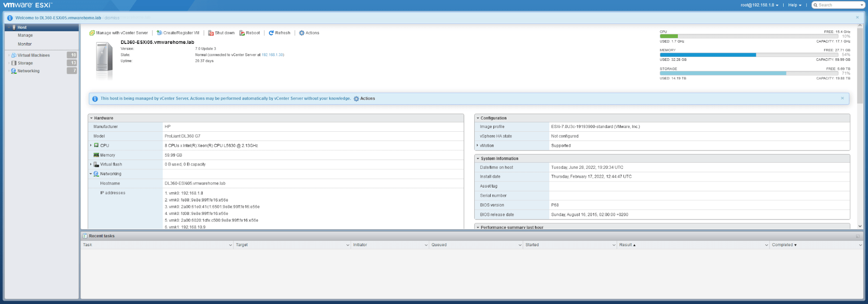
Task: Expand the Storage tree node
Action: [9, 63]
